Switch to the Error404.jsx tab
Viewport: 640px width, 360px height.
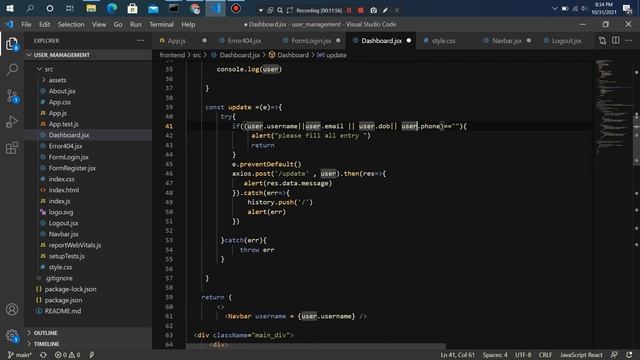244,41
